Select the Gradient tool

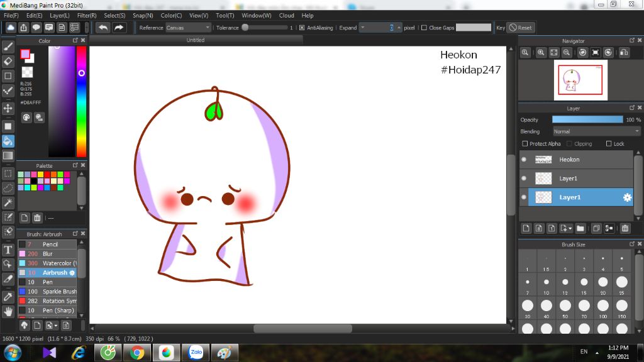8,156
